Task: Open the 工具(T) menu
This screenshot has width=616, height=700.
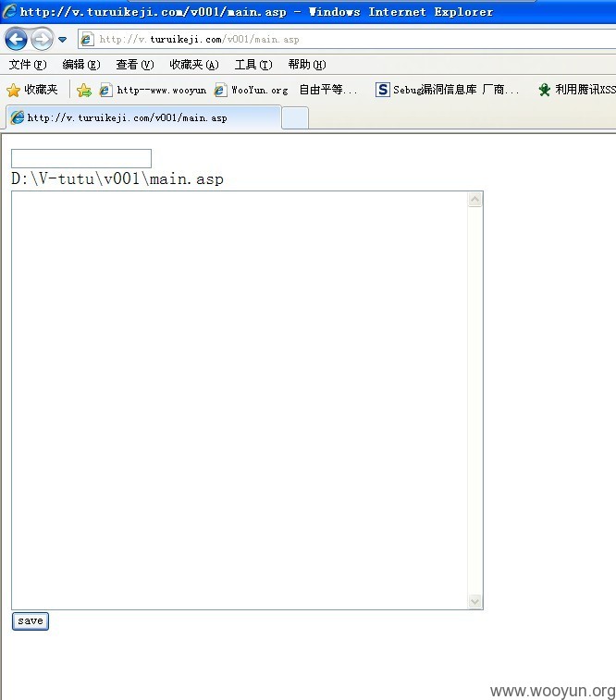Action: tap(253, 65)
